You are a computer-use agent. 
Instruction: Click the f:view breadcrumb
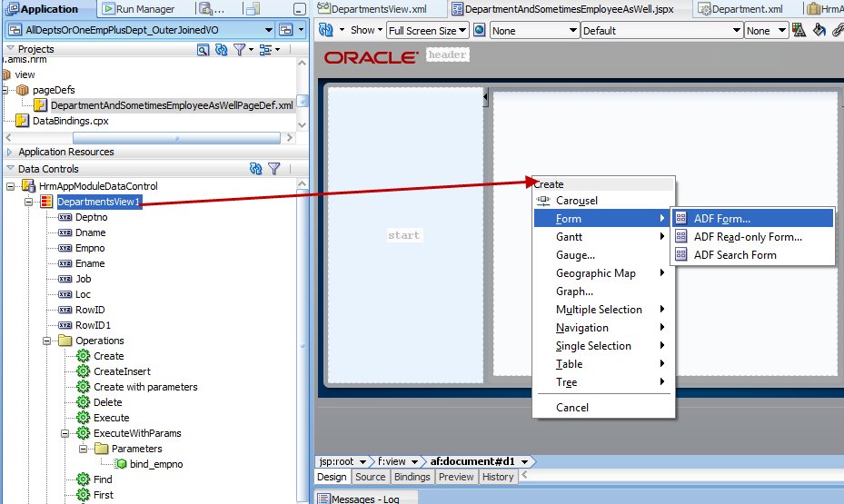392,461
